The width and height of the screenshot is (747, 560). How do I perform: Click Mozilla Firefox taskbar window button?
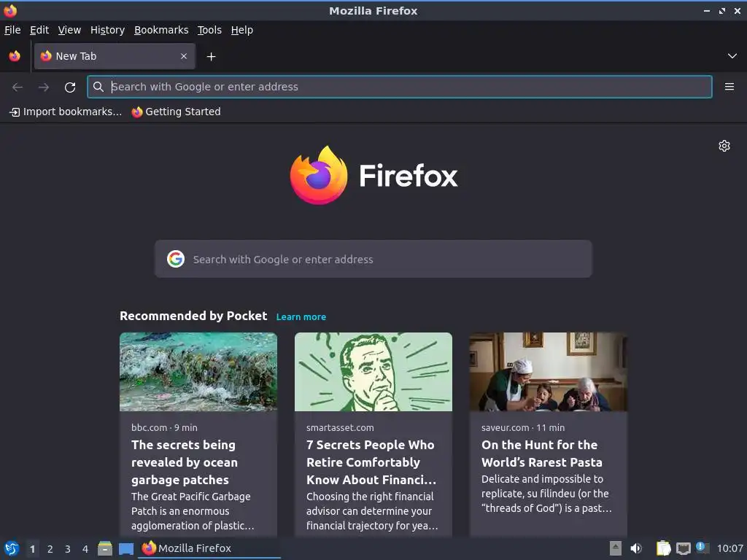tap(209, 548)
